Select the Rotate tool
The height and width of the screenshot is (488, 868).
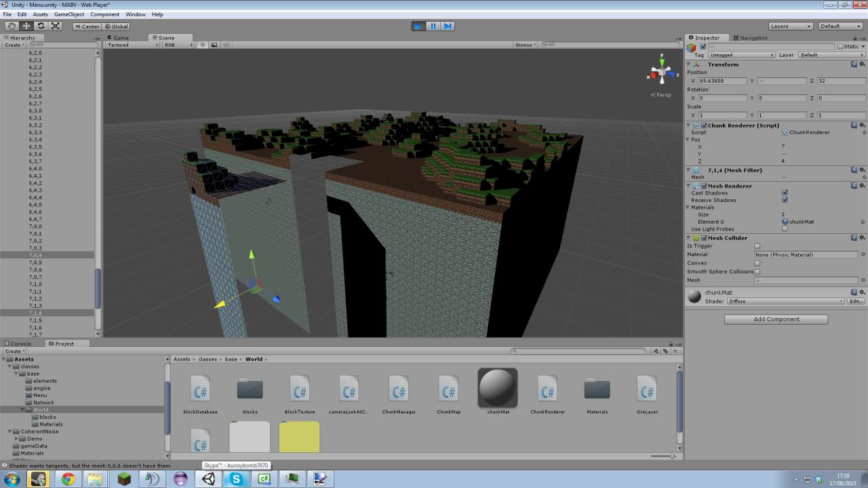click(x=41, y=26)
